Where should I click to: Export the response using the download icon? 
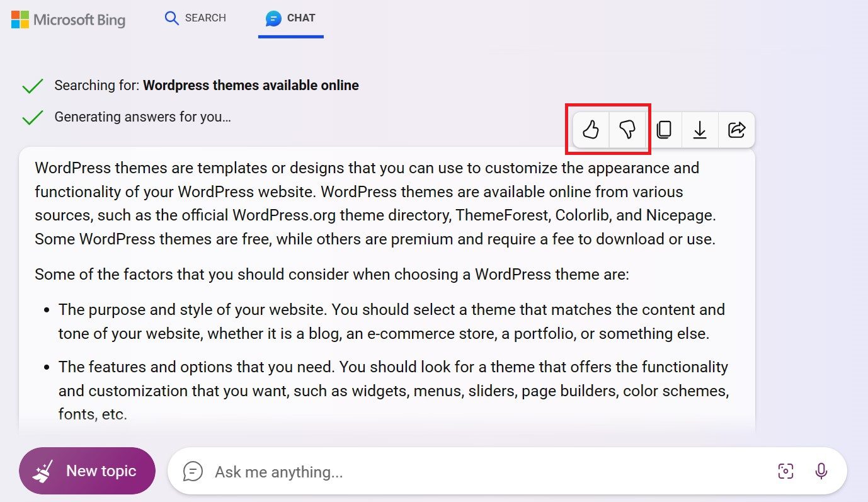[700, 129]
